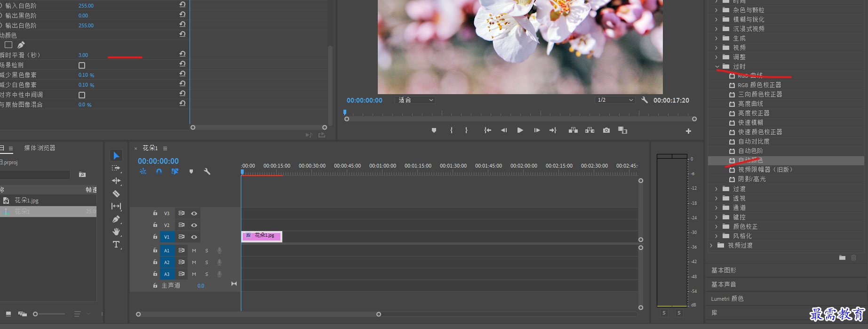The image size is (868, 329).
Task: Expand the 模糊与锐化 effects folder
Action: [x=717, y=19]
